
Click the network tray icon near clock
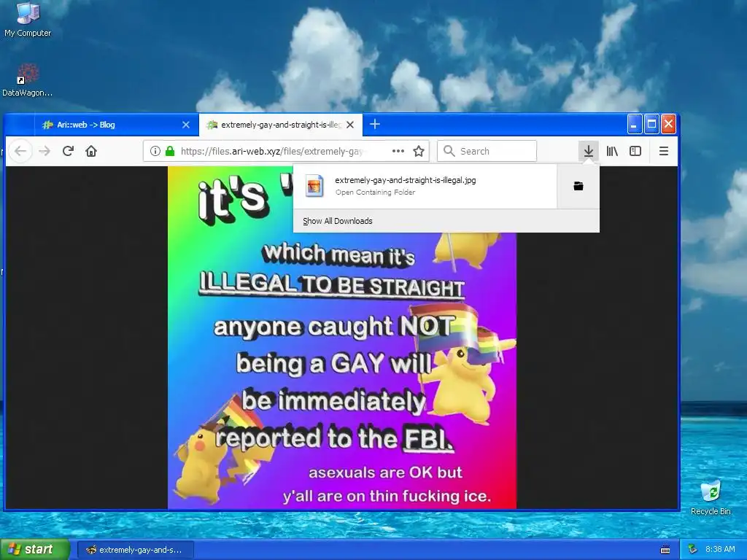pos(693,550)
